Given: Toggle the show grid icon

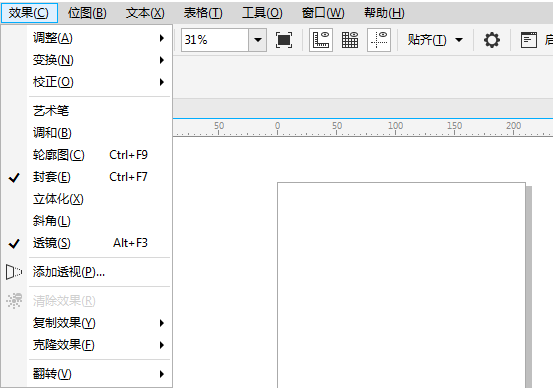Looking at the screenshot, I should click(350, 40).
